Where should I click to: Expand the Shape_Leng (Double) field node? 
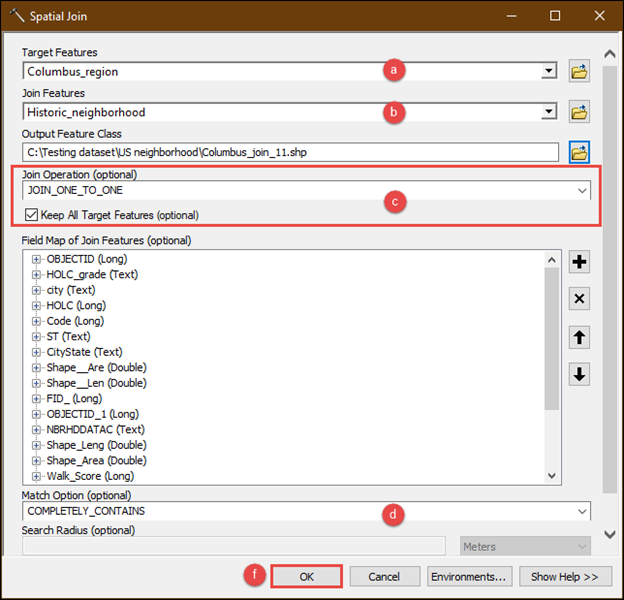[x=36, y=445]
